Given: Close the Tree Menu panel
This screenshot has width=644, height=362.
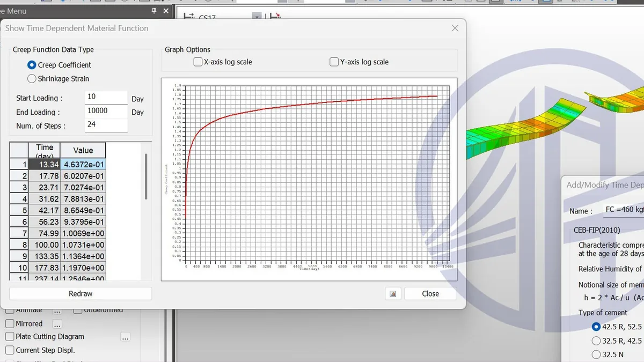Looking at the screenshot, I should (x=165, y=11).
